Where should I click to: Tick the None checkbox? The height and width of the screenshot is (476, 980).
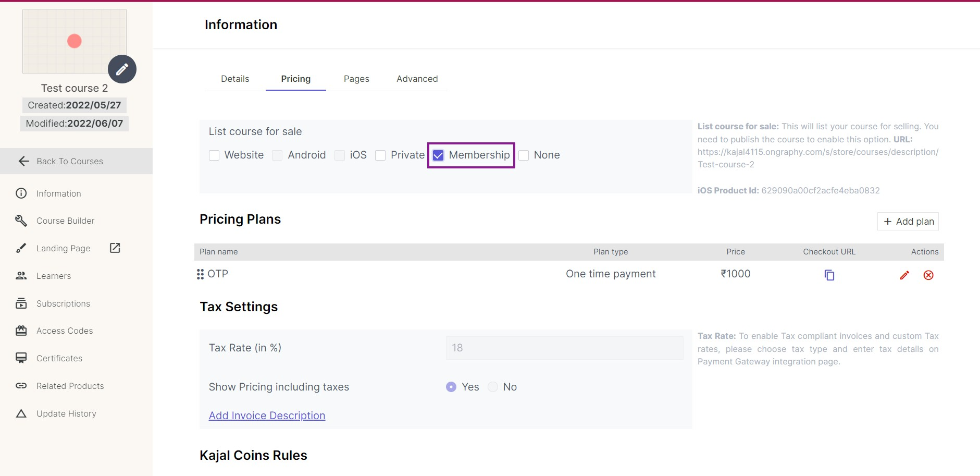pos(524,155)
